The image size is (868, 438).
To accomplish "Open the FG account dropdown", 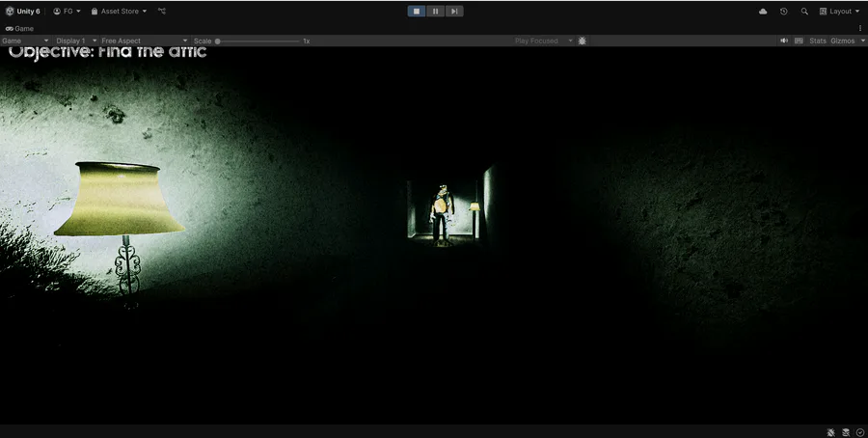I will pyautogui.click(x=67, y=11).
